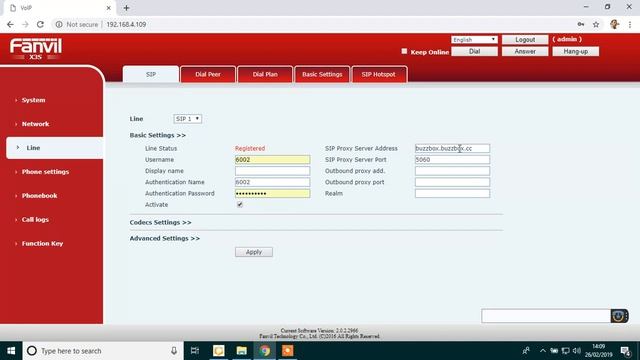Click the Answer button
The height and width of the screenshot is (360, 640).
tap(525, 51)
